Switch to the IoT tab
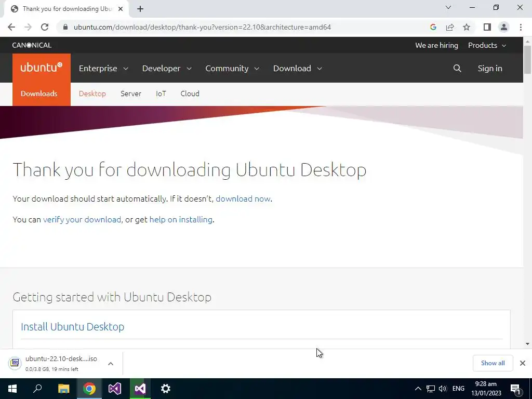This screenshot has height=399, width=532. 161,94
